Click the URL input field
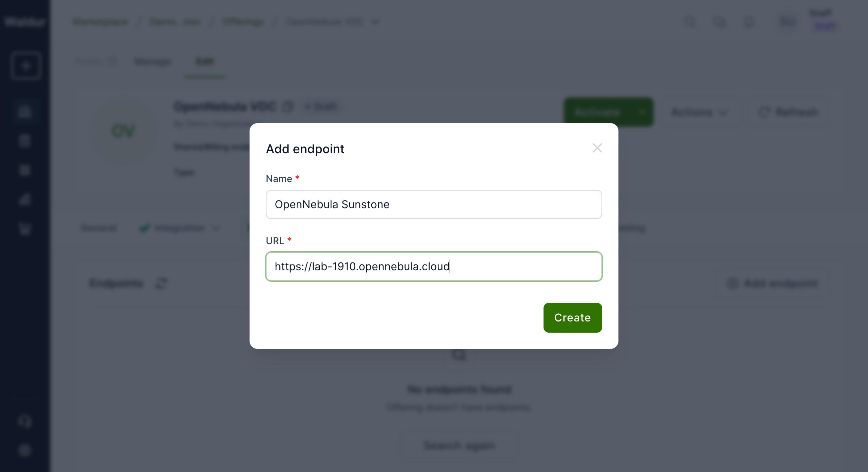This screenshot has width=868, height=472. point(434,267)
